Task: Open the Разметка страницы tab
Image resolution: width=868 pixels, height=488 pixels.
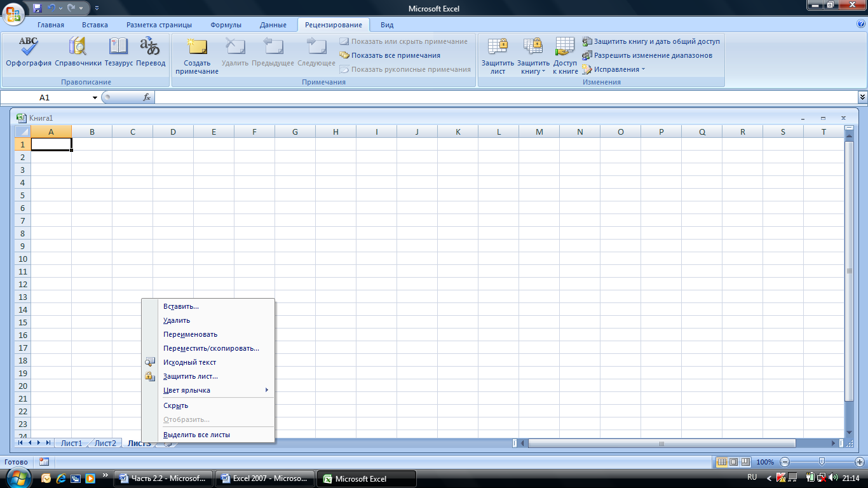Action: [159, 25]
